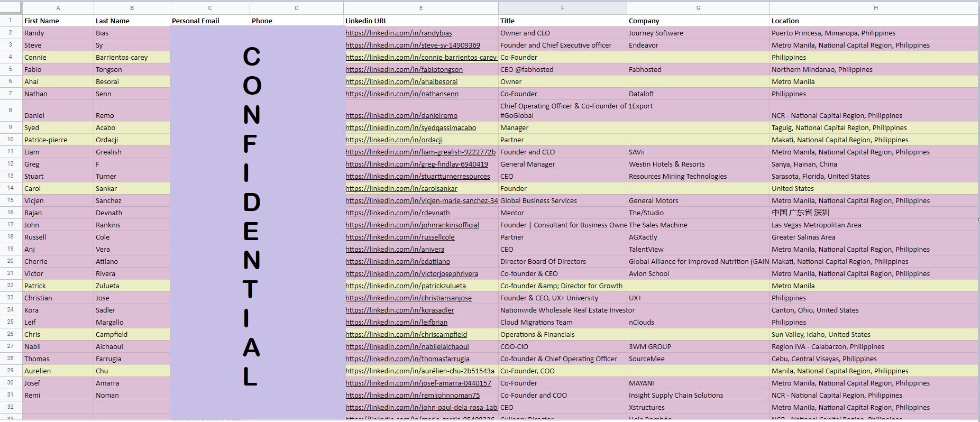Viewport: 980px width, 422px height.
Task: Select column F header
Action: (x=563, y=8)
